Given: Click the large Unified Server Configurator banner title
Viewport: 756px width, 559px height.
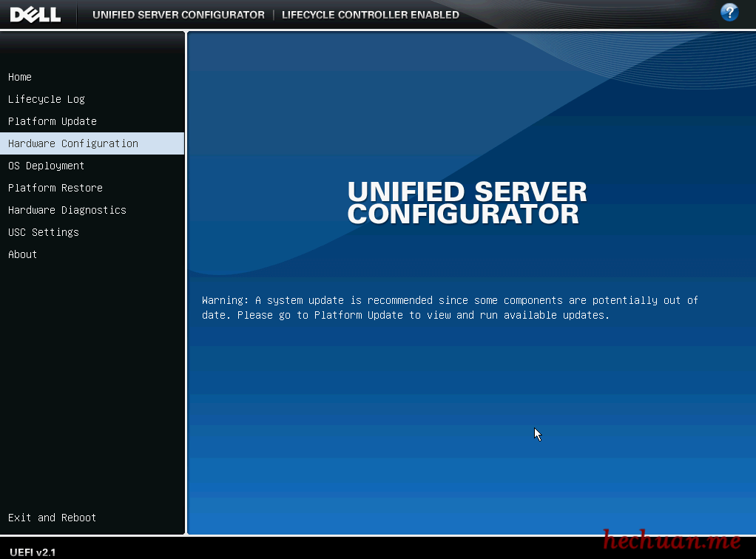Looking at the screenshot, I should point(467,203).
